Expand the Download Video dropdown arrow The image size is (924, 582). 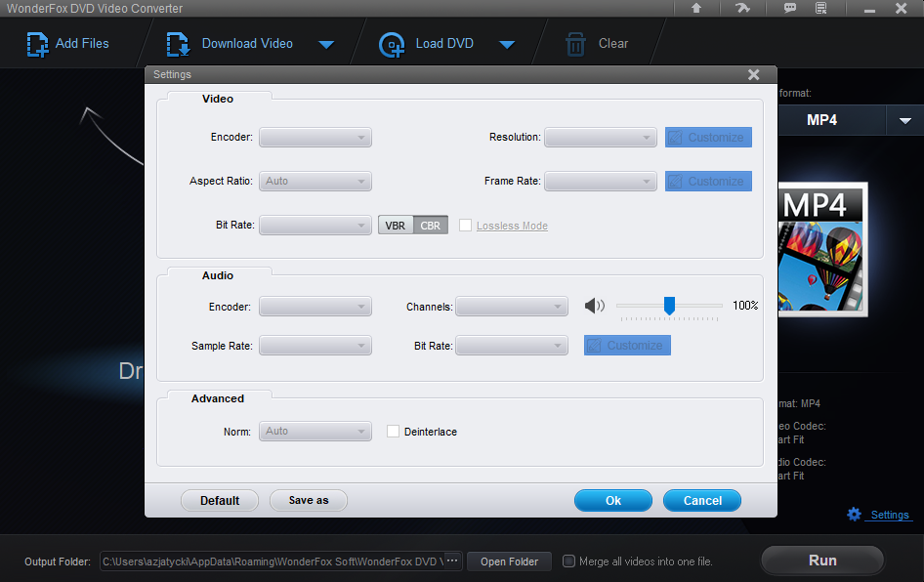tap(326, 45)
